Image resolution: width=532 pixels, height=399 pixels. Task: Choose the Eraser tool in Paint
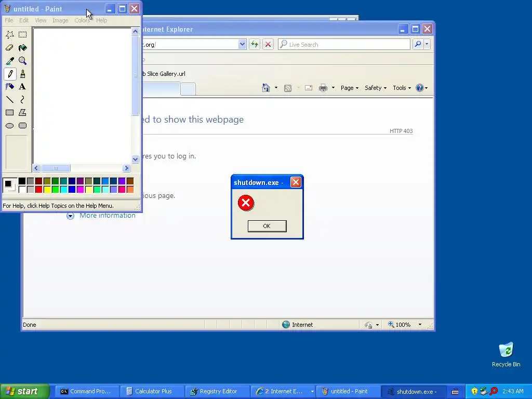(x=10, y=47)
